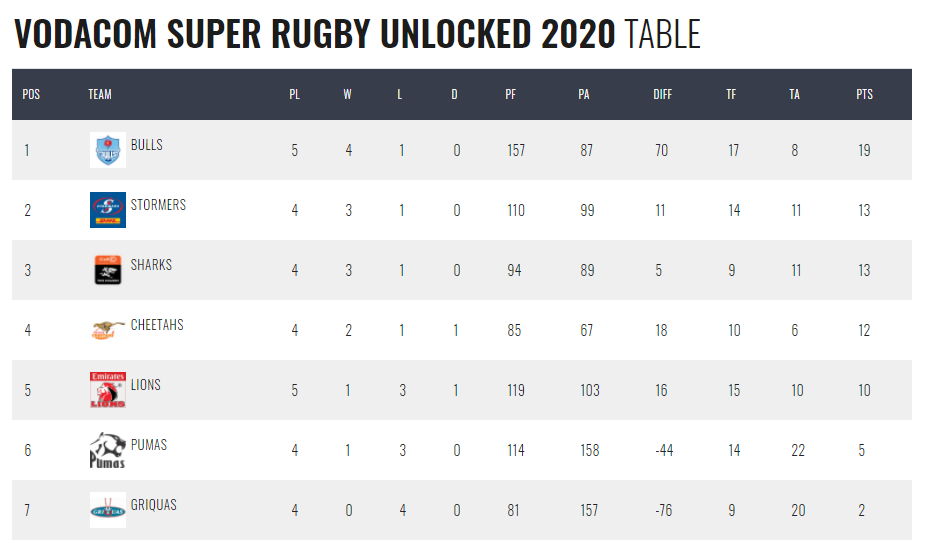
Task: Select the SHARKS team name
Action: [x=151, y=265]
